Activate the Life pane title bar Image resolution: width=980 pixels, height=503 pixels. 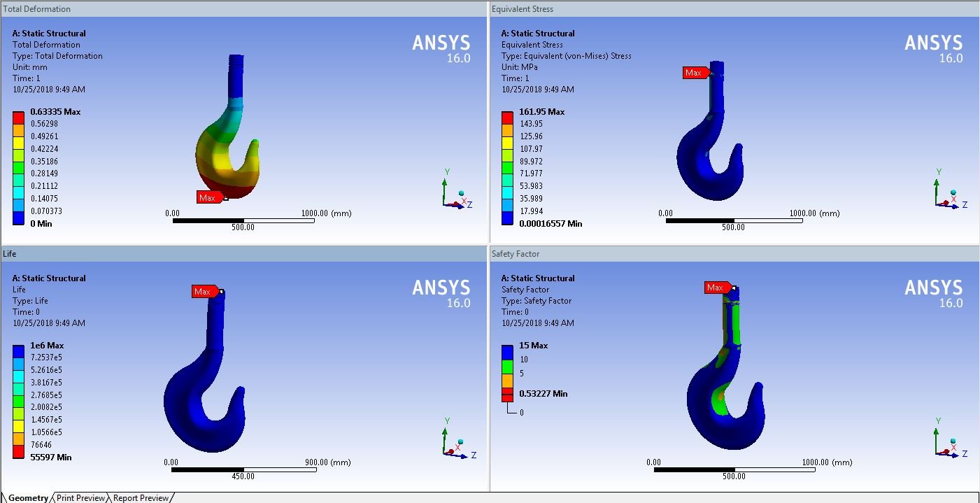[243, 254]
